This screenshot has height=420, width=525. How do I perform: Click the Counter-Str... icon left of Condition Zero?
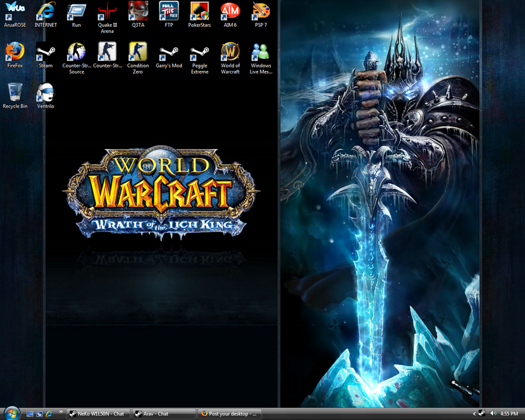(107, 55)
